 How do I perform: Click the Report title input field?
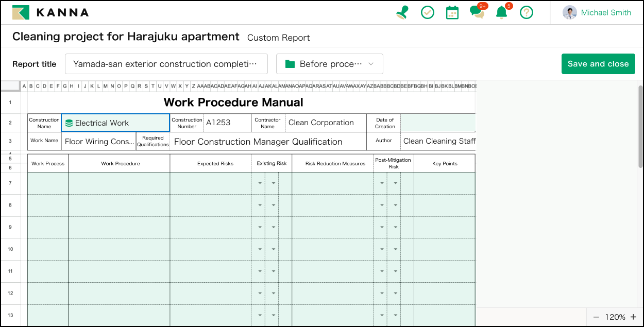click(x=166, y=64)
